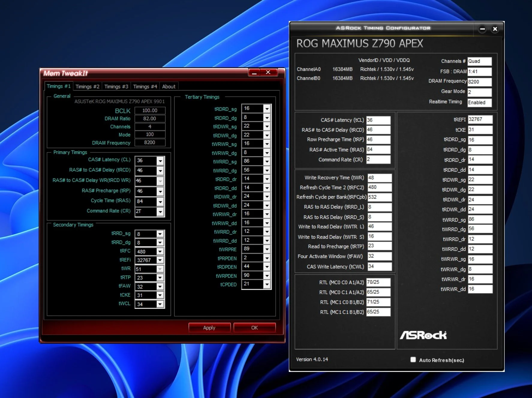Toggle the Auto Refresh(sec) checkbox

coord(413,360)
